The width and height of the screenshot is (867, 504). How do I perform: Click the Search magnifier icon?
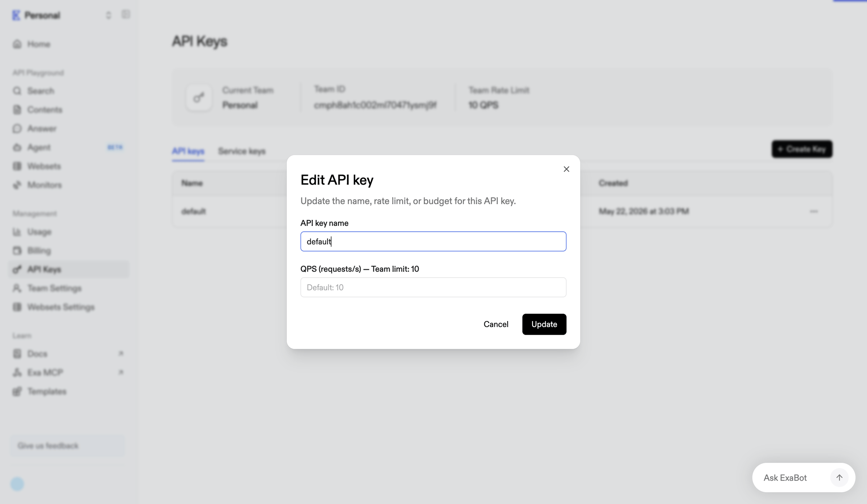coord(17,91)
